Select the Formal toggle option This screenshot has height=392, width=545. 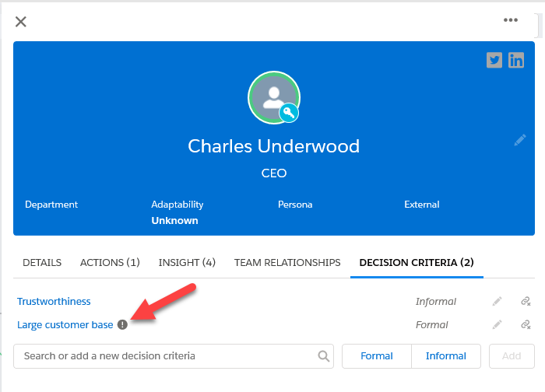pyautogui.click(x=376, y=356)
